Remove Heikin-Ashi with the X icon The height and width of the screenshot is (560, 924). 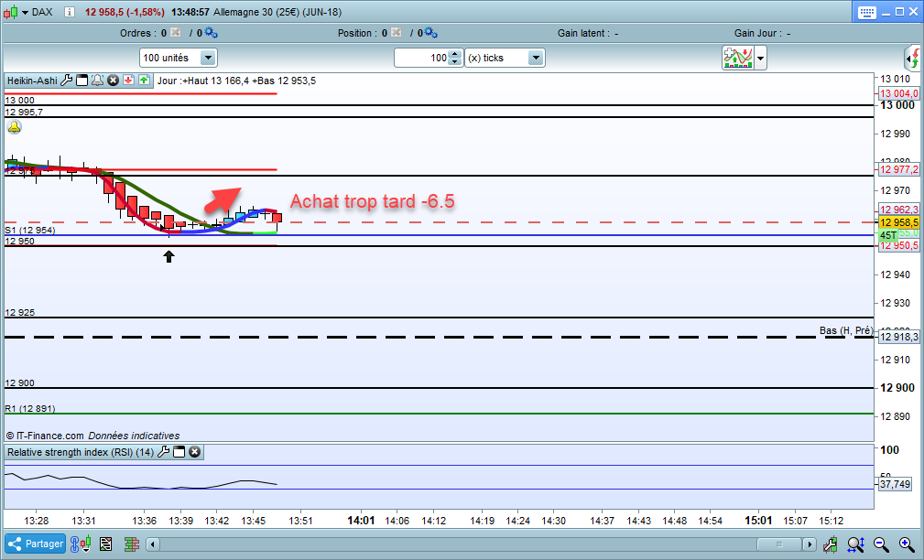(113, 81)
